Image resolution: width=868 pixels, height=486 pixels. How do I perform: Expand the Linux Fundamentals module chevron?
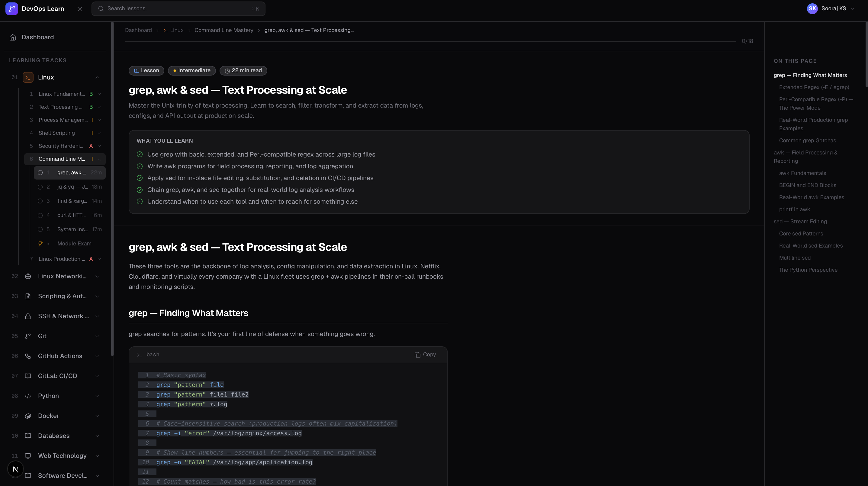pyautogui.click(x=99, y=94)
